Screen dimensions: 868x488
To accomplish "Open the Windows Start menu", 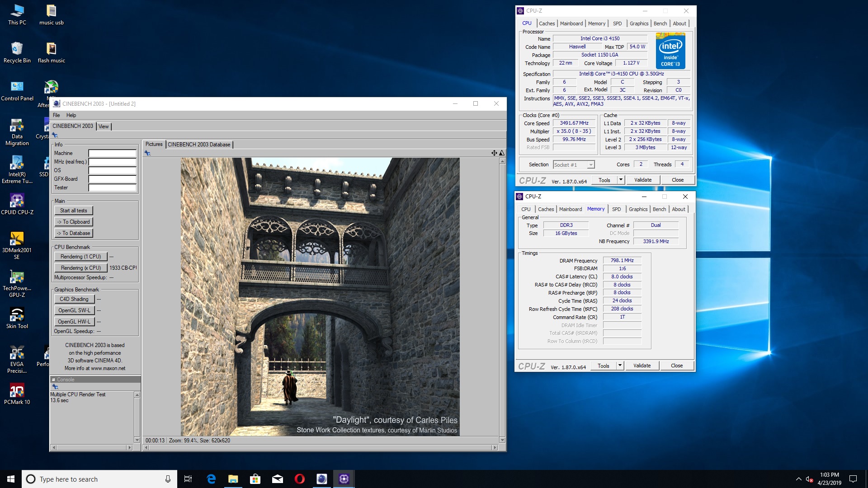I will 11,479.
